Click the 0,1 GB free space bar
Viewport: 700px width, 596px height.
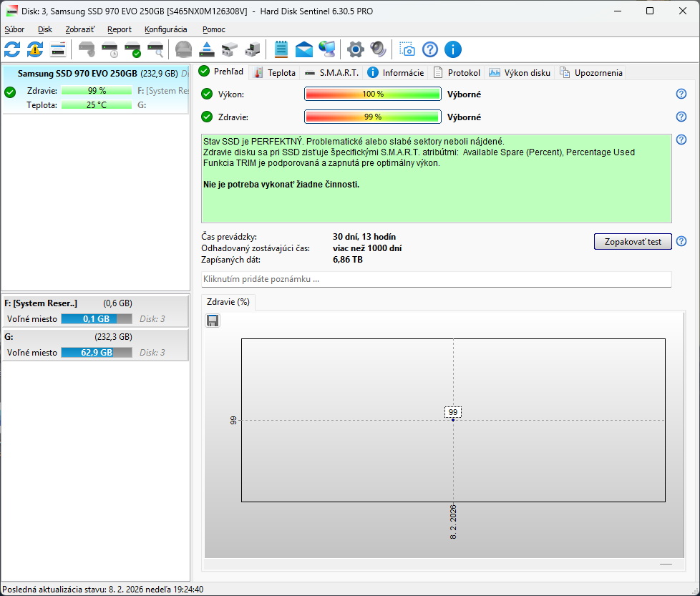pos(97,318)
